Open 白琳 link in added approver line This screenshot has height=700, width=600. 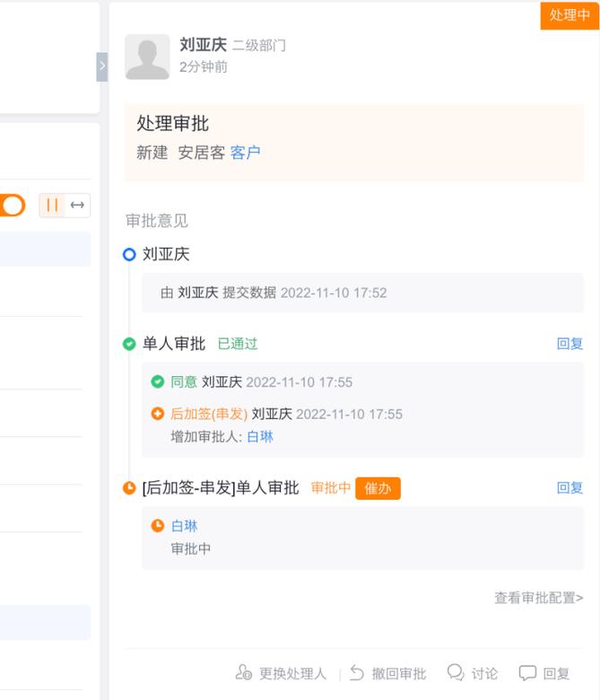tap(260, 437)
